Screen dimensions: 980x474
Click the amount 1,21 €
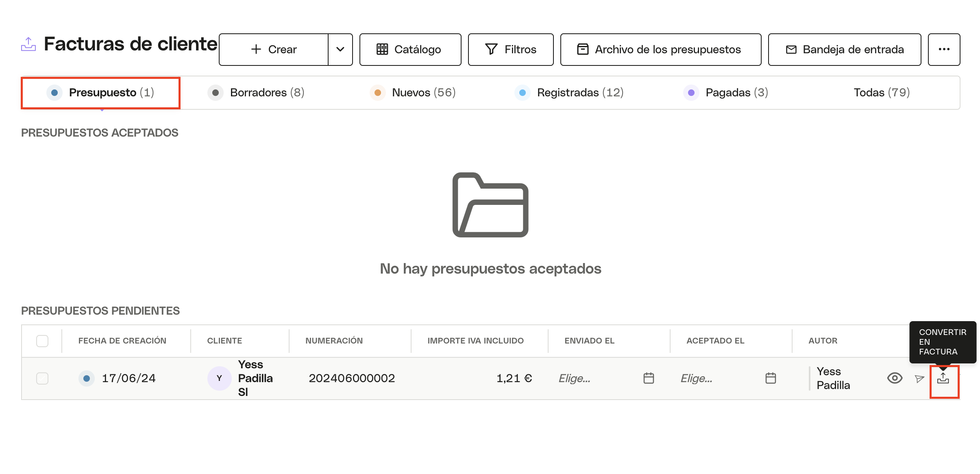tap(514, 378)
